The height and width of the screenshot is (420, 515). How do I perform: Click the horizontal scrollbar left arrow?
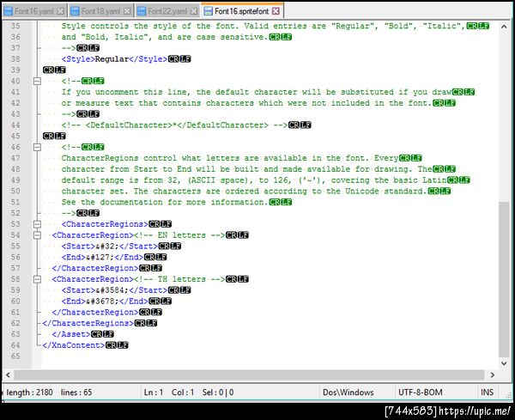pos(8,374)
